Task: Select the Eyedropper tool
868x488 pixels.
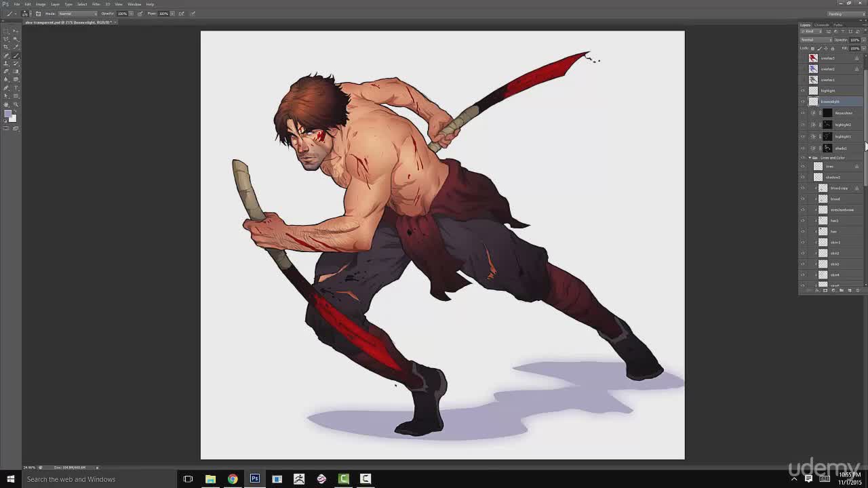Action: coord(16,47)
